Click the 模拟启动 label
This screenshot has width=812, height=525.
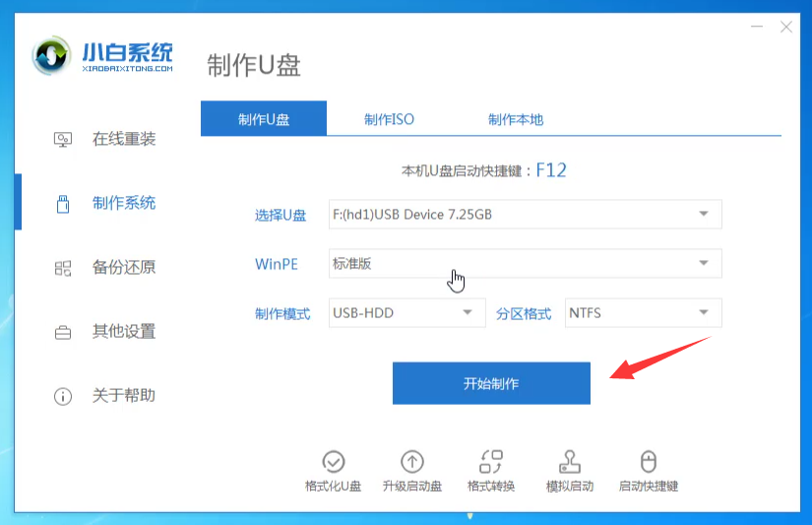click(x=570, y=487)
